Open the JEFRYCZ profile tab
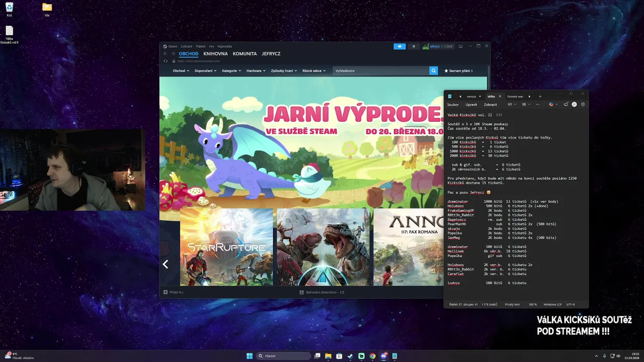 (271, 54)
